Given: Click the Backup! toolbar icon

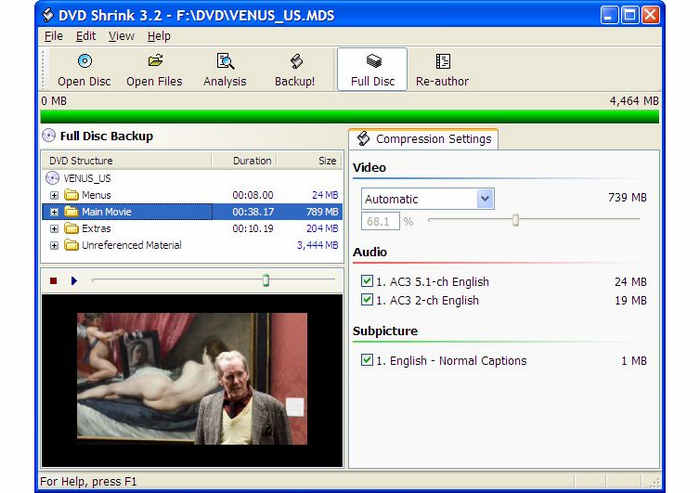Looking at the screenshot, I should tap(296, 61).
